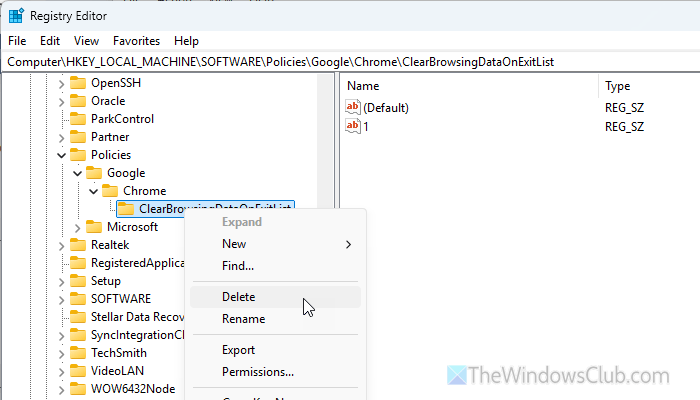Viewport: 700px width, 400px height.
Task: Select the Setup folder icon
Action: 78,281
